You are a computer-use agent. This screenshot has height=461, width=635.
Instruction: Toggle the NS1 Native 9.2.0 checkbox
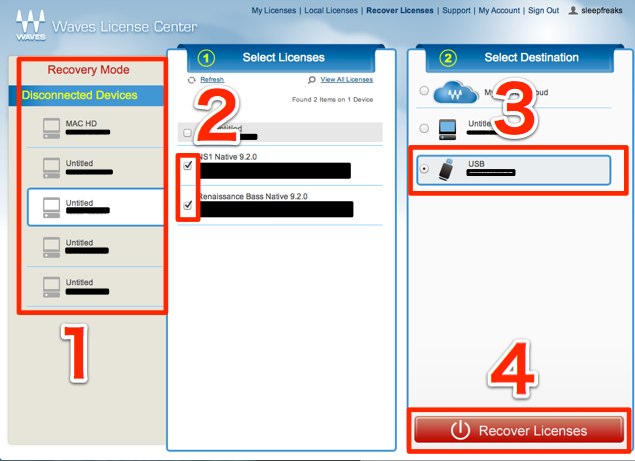tap(188, 165)
